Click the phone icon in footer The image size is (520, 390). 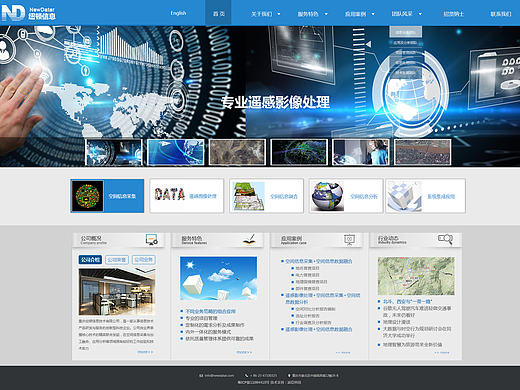pos(246,375)
